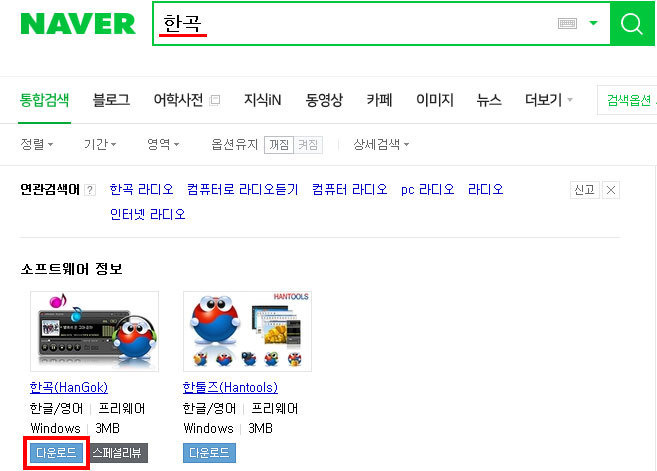The image size is (657, 471).
Task: Click the 연관검색어 help question mark icon
Action: coord(90,190)
